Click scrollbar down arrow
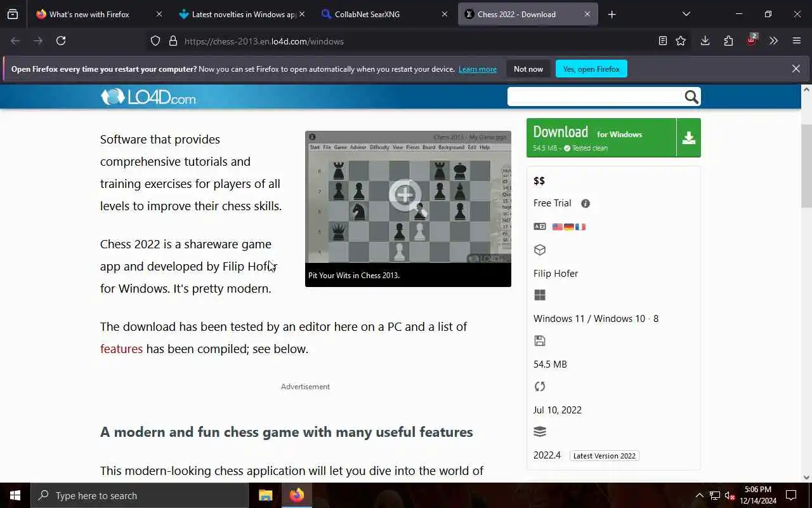Screen dimensions: 812x508 (806, 478)
